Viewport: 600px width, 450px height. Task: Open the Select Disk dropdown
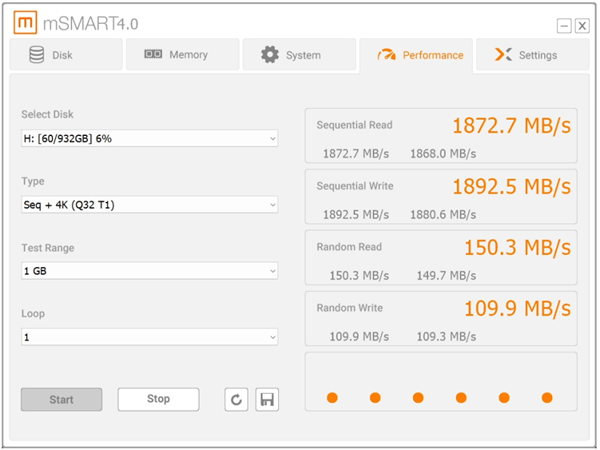click(149, 138)
